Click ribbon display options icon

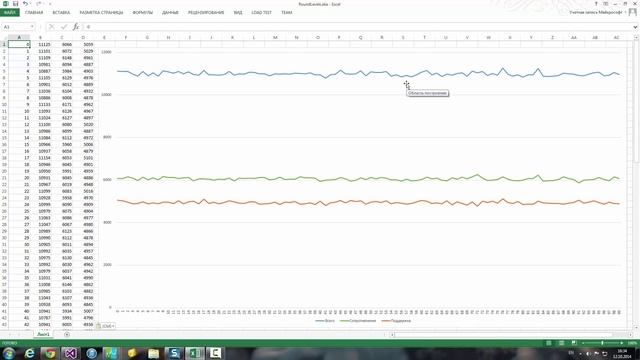tap(606, 4)
